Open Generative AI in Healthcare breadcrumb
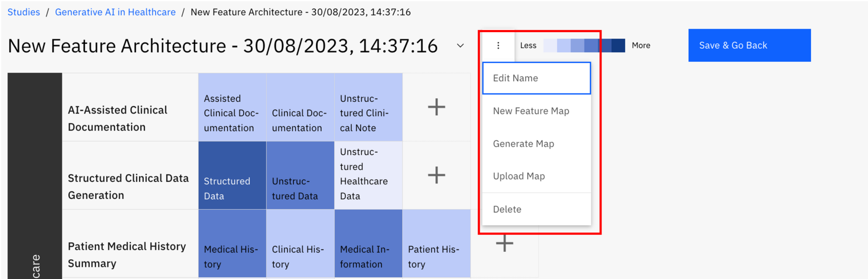Viewport: 868px width, 279px height. pos(115,12)
